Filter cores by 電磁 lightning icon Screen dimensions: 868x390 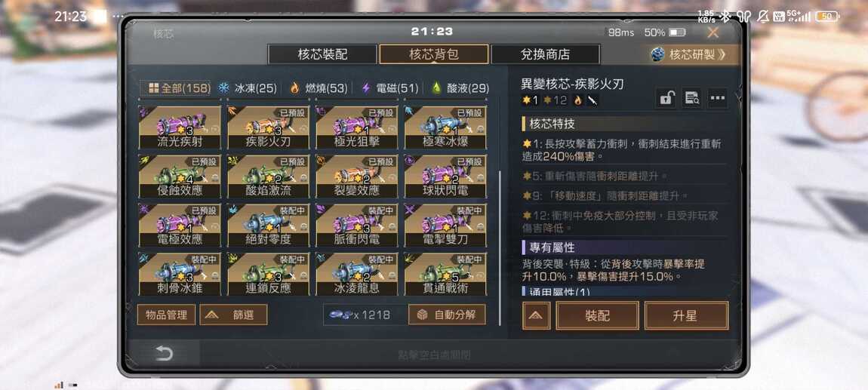365,88
